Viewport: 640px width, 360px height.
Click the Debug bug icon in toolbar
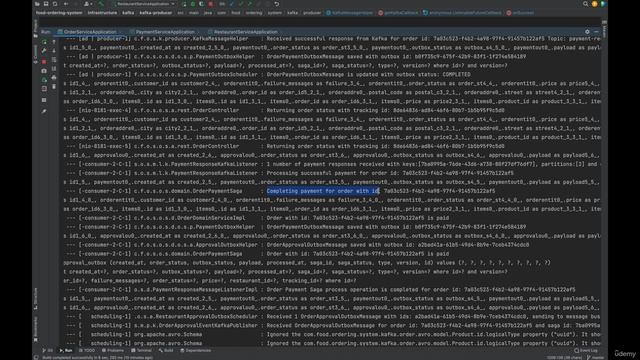[x=193, y=4]
